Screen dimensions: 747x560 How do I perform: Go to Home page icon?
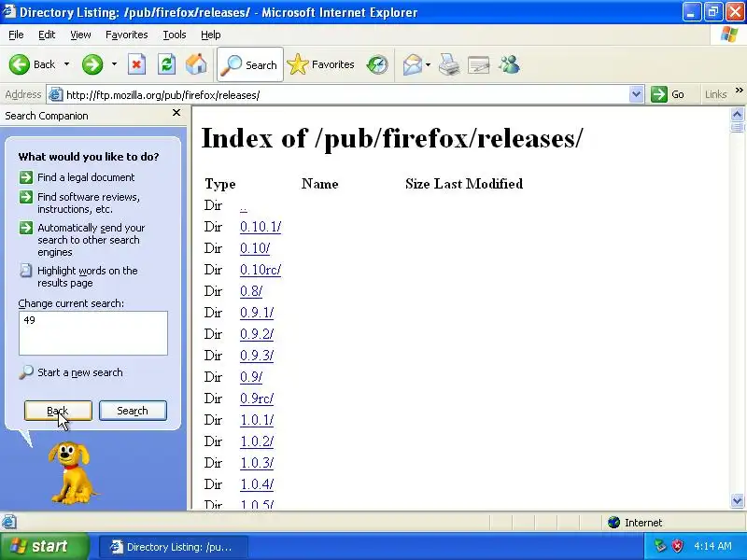(x=196, y=64)
